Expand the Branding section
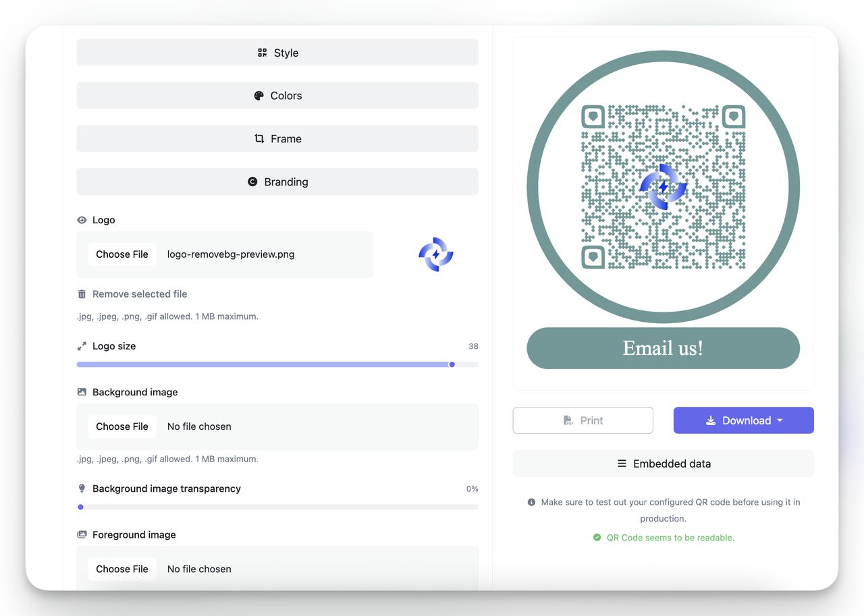The height and width of the screenshot is (616, 864). point(277,182)
